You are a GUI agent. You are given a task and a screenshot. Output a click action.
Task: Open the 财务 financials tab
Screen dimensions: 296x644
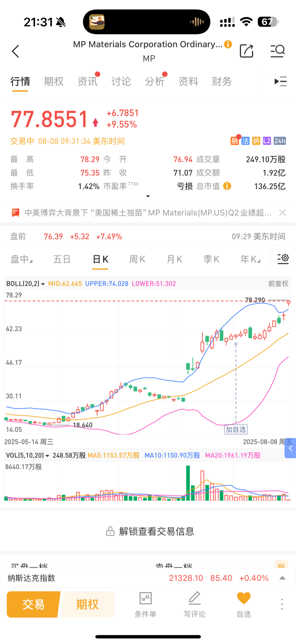tap(222, 81)
